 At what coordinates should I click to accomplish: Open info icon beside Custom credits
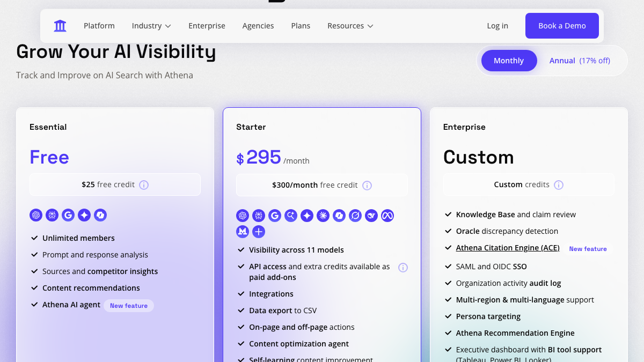point(559,185)
